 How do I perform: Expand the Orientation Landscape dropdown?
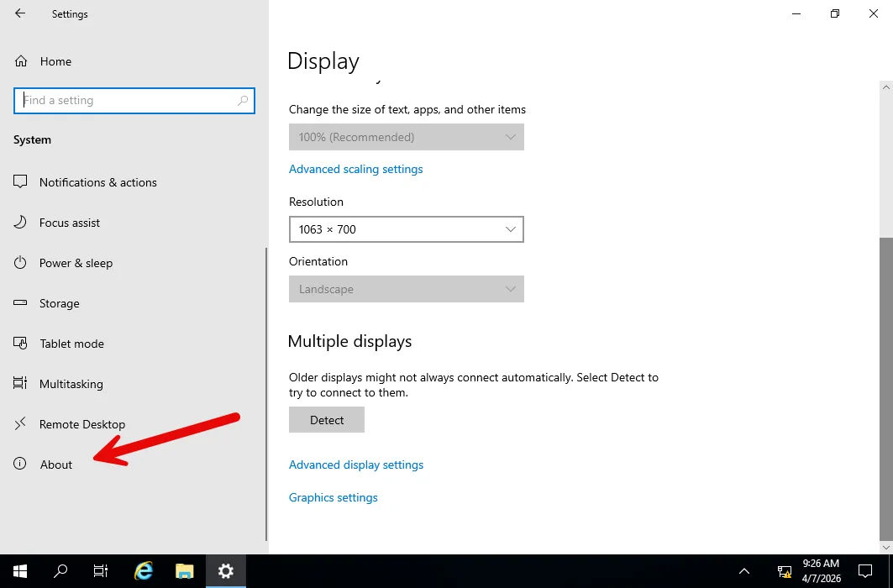[406, 289]
